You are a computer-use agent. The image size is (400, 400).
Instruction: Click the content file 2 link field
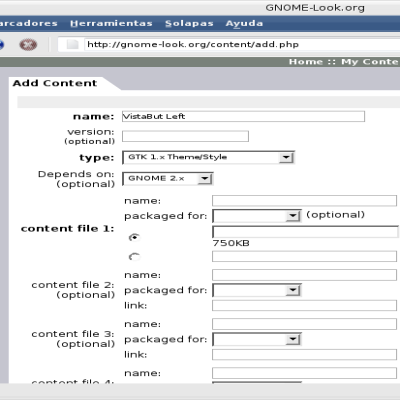click(x=304, y=305)
